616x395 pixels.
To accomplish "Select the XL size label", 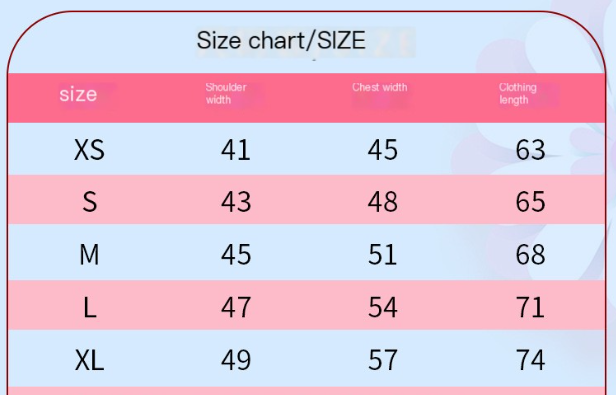I will click(x=90, y=360).
